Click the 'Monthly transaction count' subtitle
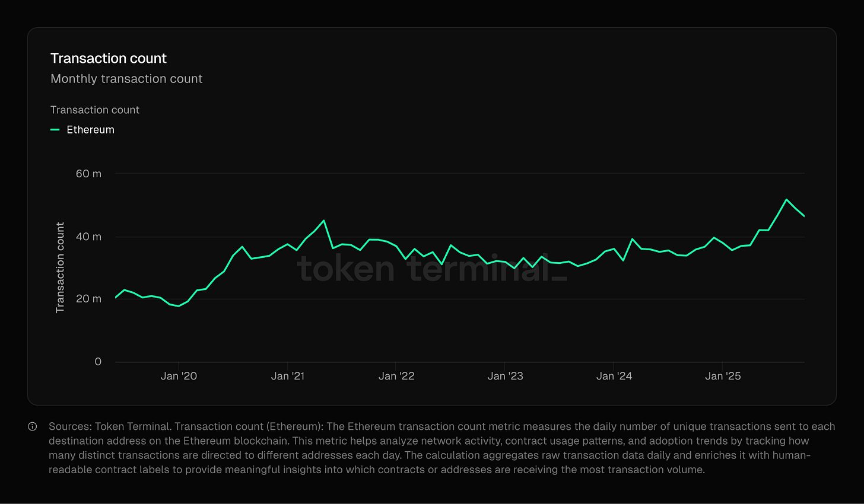The width and height of the screenshot is (864, 504). 126,79
